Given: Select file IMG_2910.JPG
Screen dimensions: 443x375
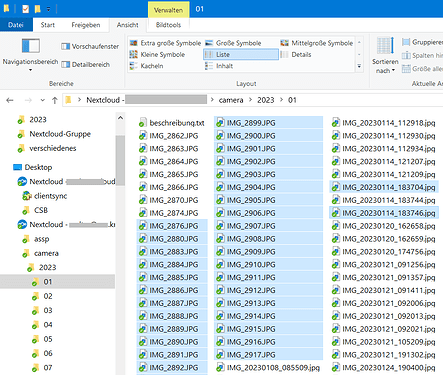Looking at the screenshot, I should point(268,265).
